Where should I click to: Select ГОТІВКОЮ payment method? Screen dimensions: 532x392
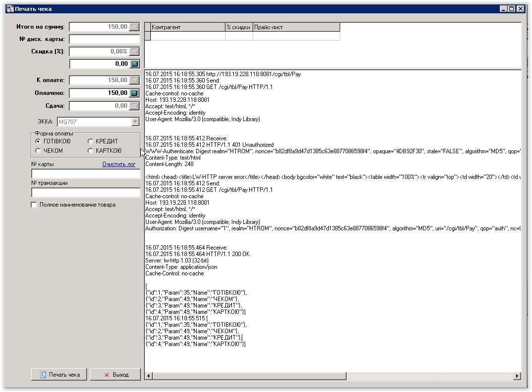tap(38, 141)
